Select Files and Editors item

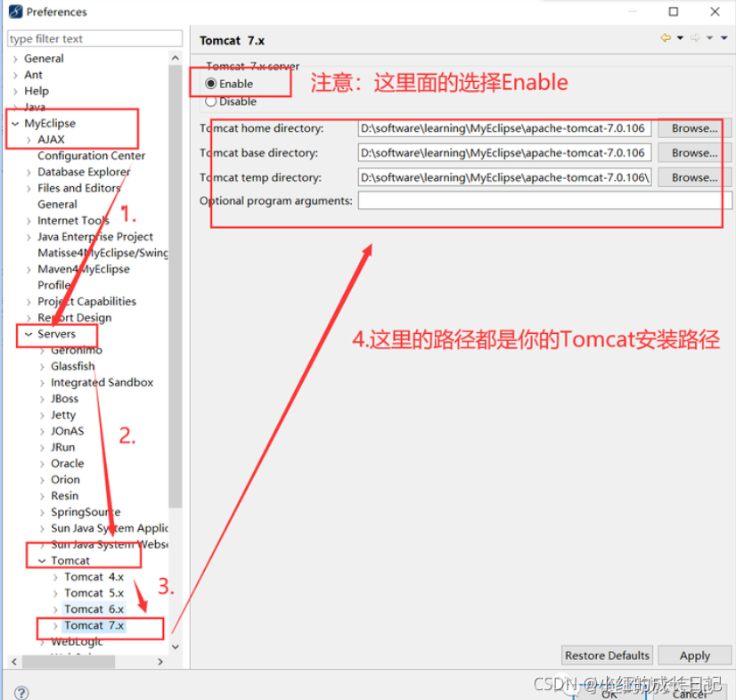(78, 188)
